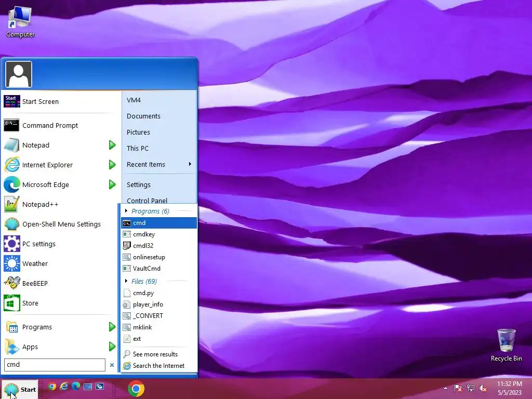Click the Start button

coord(20,389)
